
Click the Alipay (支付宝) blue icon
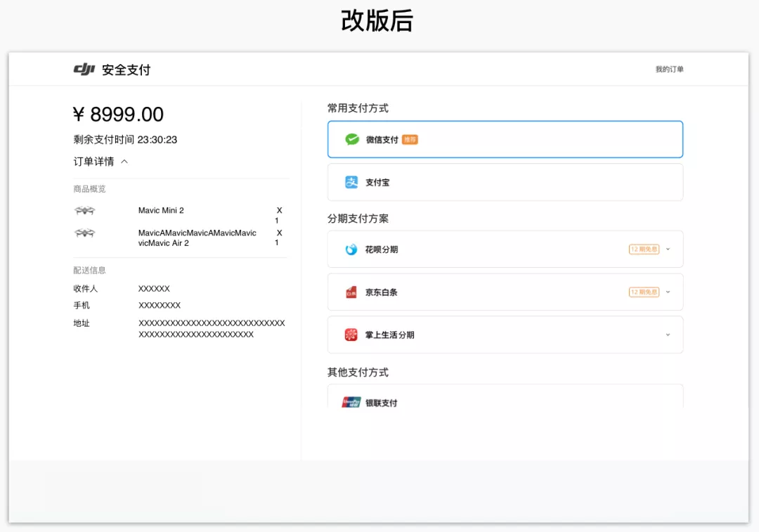point(351,182)
